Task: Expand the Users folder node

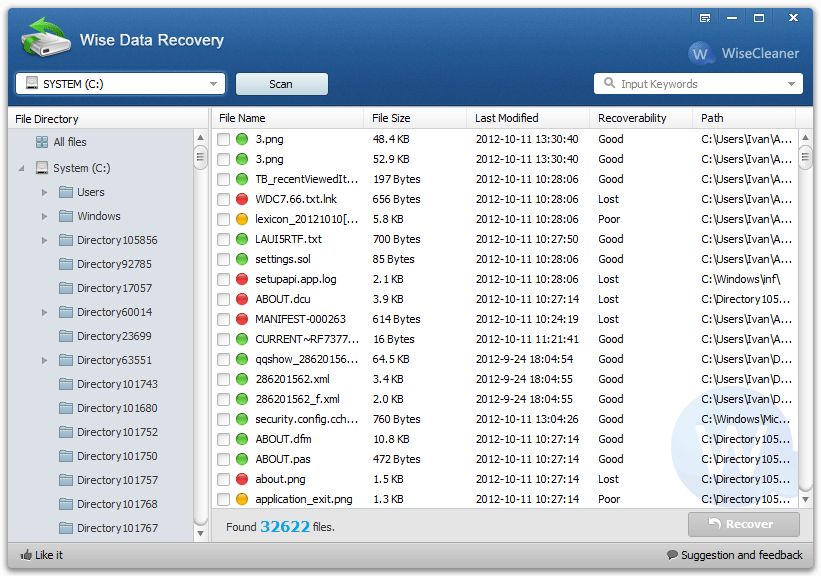Action: pos(44,192)
